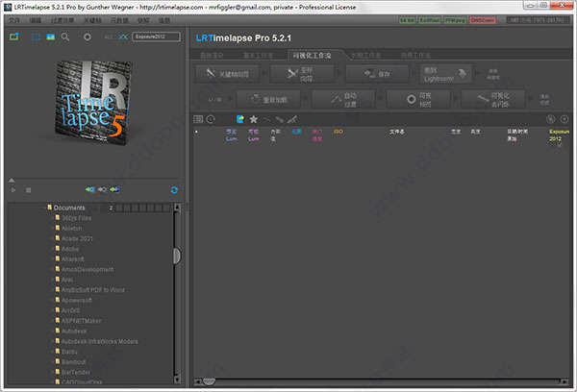Click the dashed selection rectangle icon
This screenshot has width=577, height=392.
pos(34,37)
